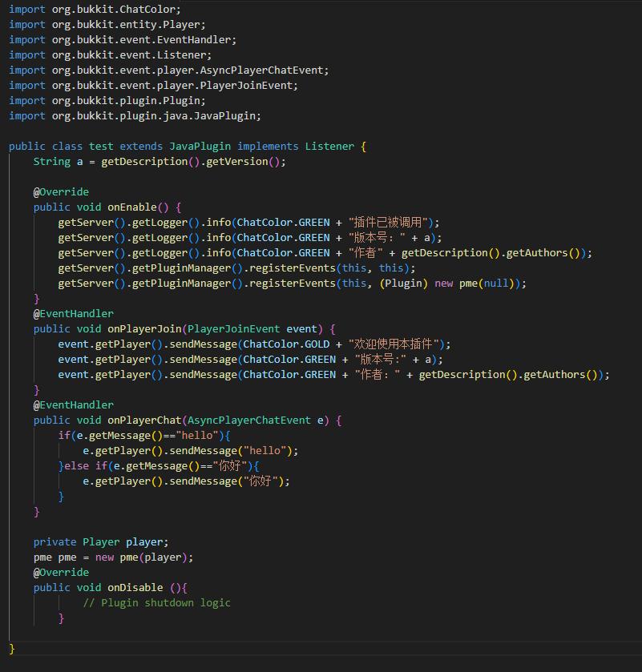The image size is (642, 672).
Task: Click the new pme(null) expression
Action: 479,284
